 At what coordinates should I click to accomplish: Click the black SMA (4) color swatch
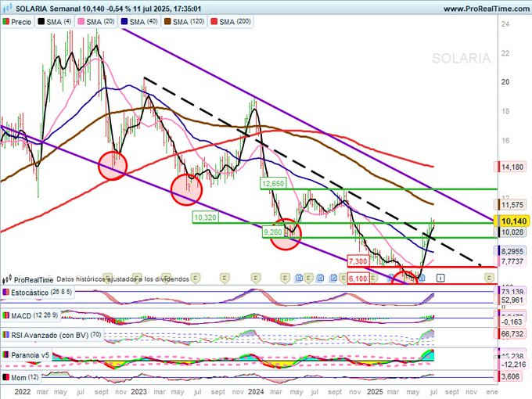[41, 22]
